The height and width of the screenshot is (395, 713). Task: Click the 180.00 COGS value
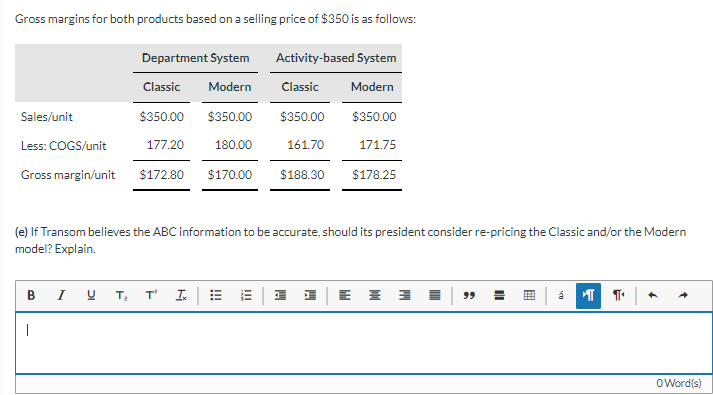point(233,145)
